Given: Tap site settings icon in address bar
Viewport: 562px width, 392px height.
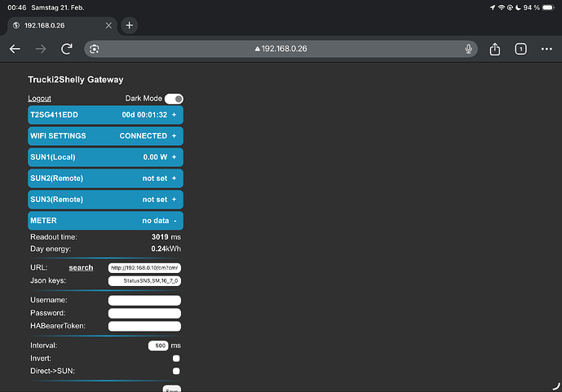Looking at the screenshot, I should [x=95, y=49].
